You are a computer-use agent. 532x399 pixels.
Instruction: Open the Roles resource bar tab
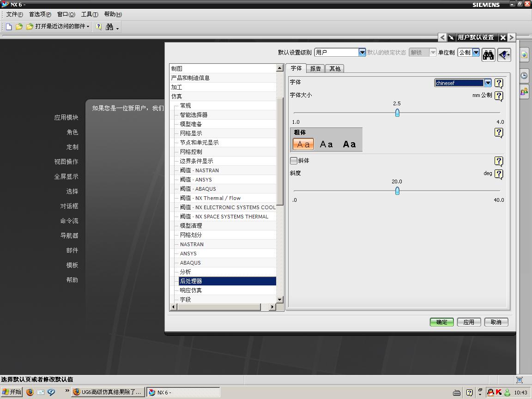[x=524, y=91]
